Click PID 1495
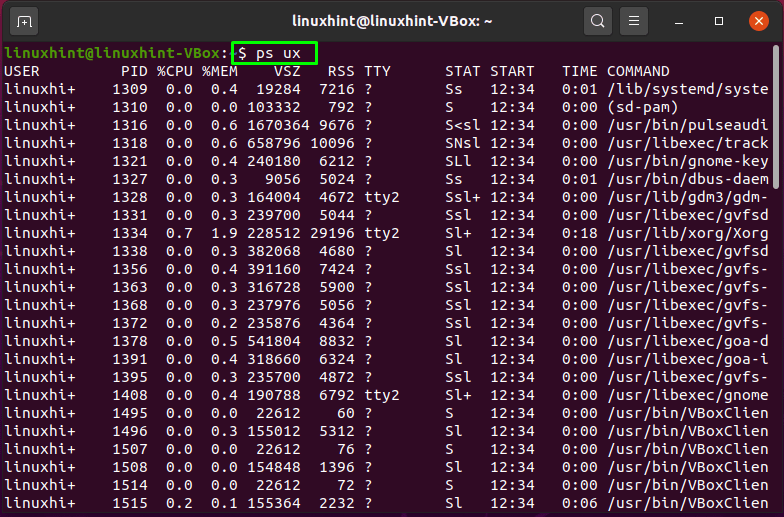This screenshot has width=784, height=517. pos(130,414)
